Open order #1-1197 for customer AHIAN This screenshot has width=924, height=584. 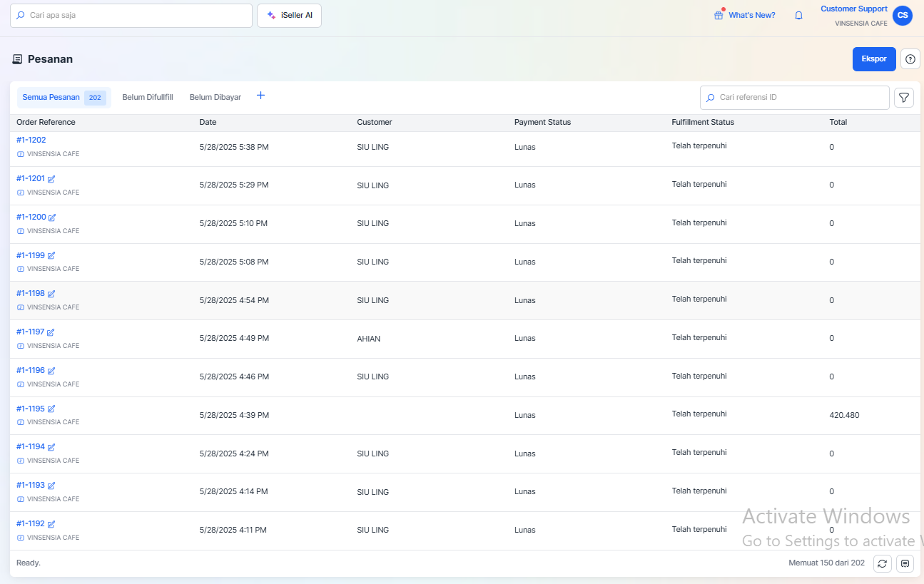point(31,332)
